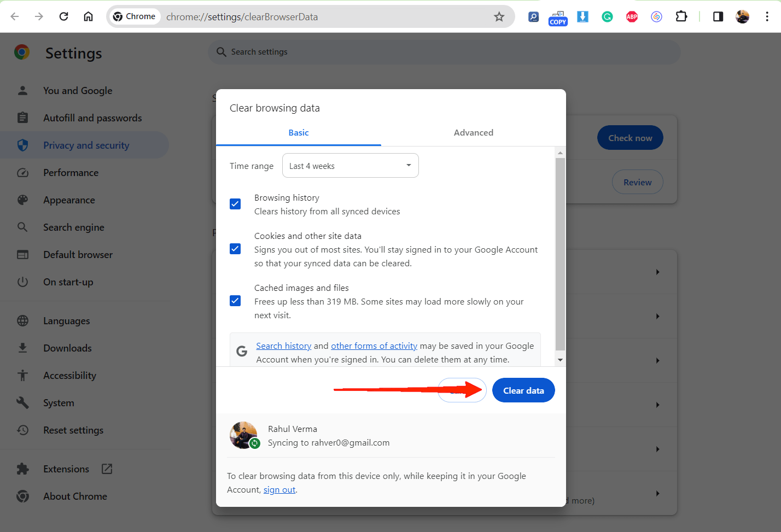Open the home page icon

coord(88,16)
